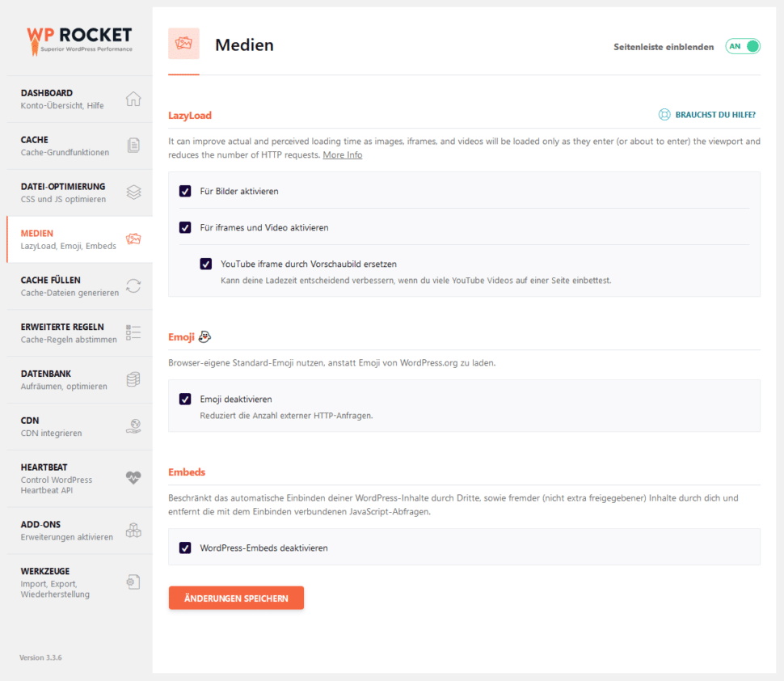The image size is (784, 681).
Task: Click the Medien images icon in sidebar
Action: pyautogui.click(x=133, y=239)
